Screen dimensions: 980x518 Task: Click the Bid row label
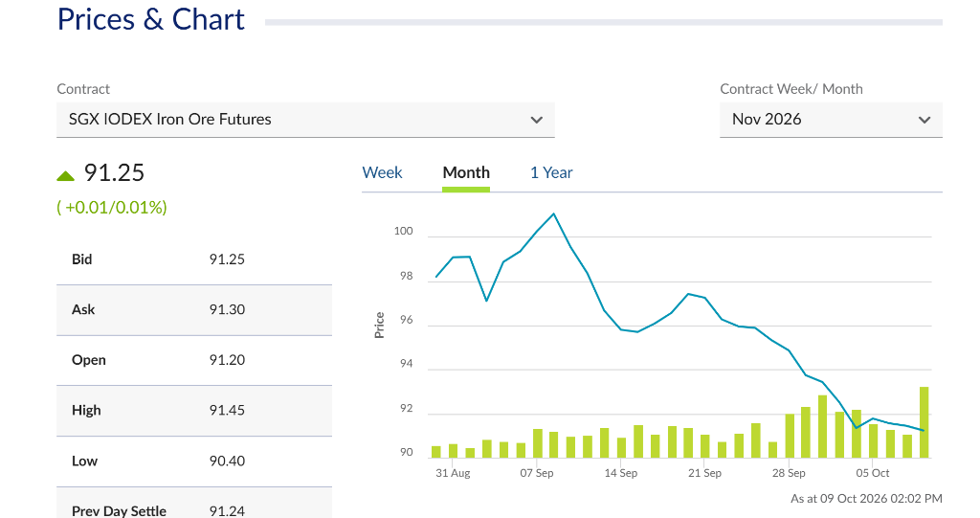82,259
